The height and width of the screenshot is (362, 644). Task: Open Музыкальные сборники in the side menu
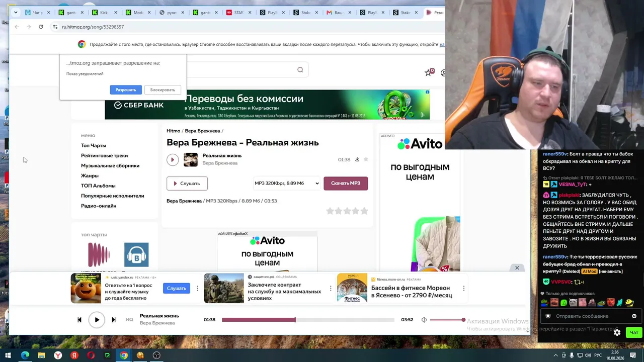tap(110, 165)
